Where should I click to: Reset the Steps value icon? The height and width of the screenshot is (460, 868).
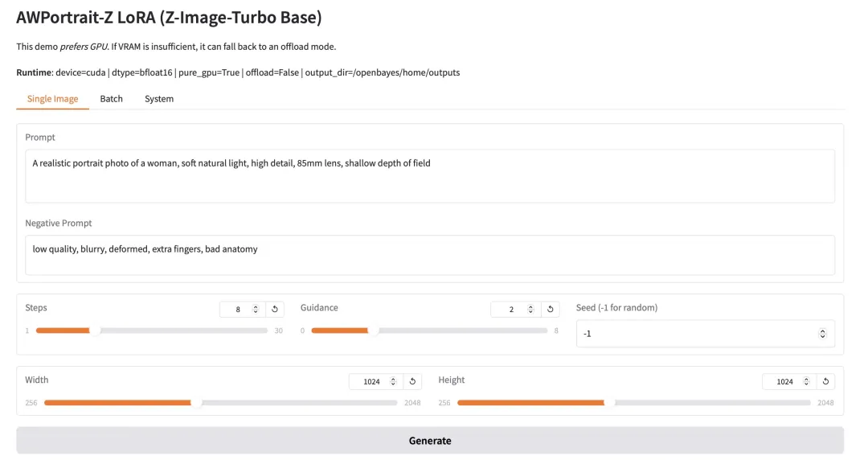tap(275, 309)
